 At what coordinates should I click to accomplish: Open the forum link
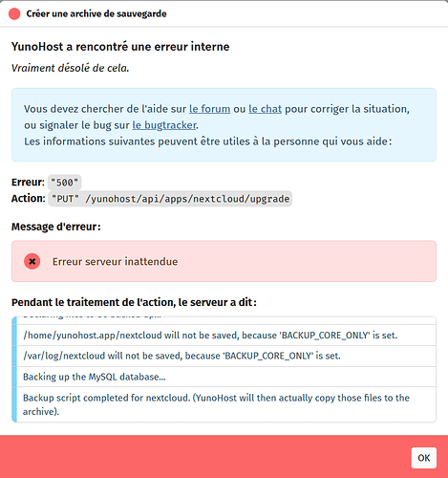(x=209, y=109)
